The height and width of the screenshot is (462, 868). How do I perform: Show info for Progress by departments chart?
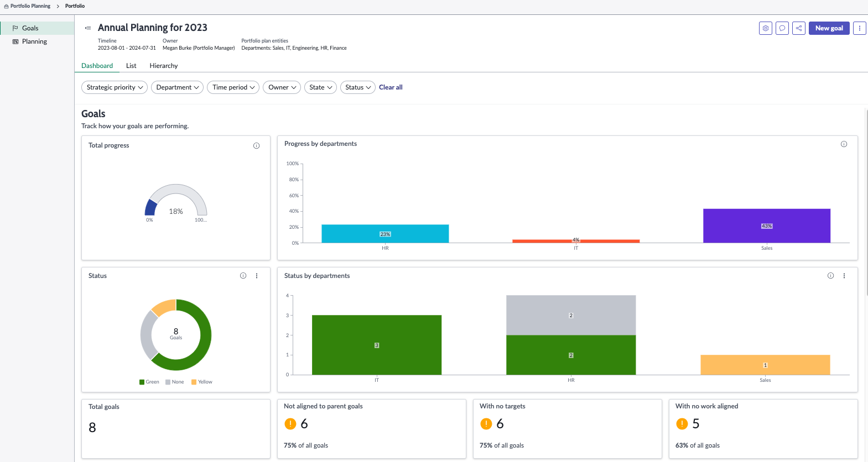(x=844, y=144)
